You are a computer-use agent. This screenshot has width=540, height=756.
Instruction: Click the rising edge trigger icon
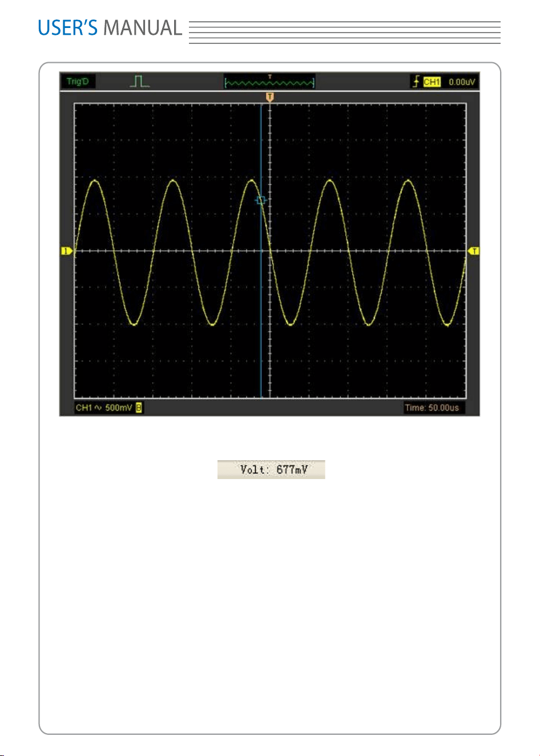point(416,82)
